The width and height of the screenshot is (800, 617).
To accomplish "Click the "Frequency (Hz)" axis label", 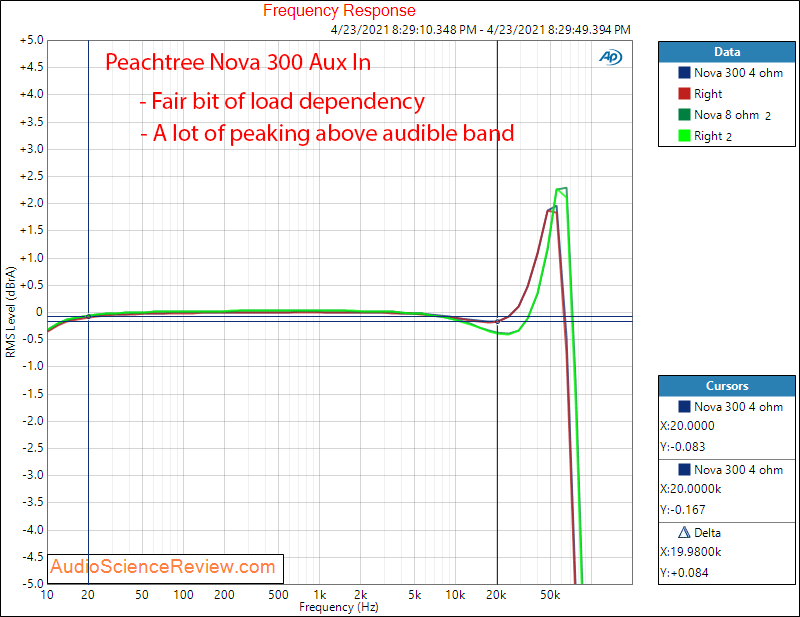I will point(339,607).
